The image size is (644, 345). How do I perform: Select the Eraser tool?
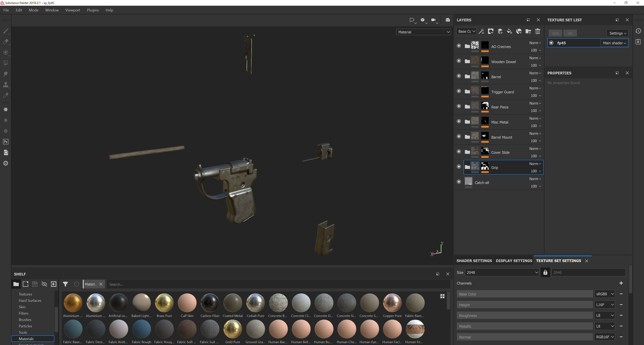tap(6, 42)
